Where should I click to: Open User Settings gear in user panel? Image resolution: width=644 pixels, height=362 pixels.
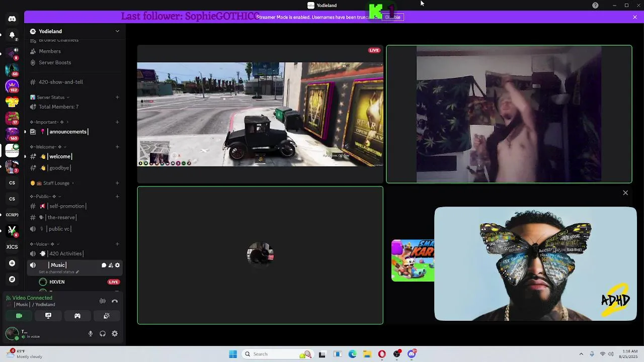point(115,333)
